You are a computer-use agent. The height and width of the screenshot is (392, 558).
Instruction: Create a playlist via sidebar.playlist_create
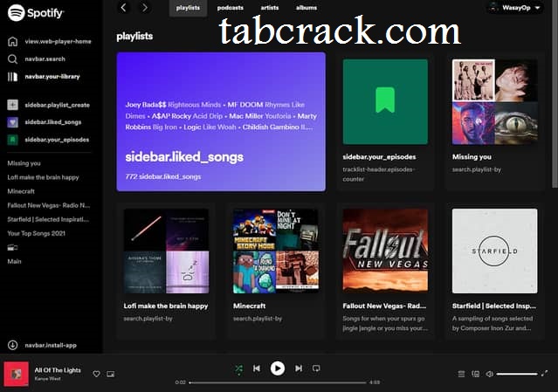click(x=48, y=105)
